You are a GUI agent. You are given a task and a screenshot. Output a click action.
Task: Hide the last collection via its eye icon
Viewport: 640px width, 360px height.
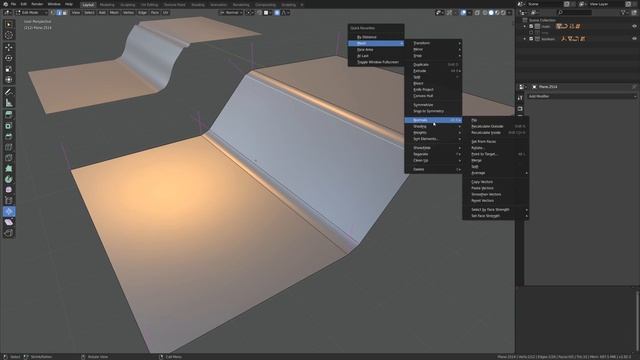(x=634, y=39)
